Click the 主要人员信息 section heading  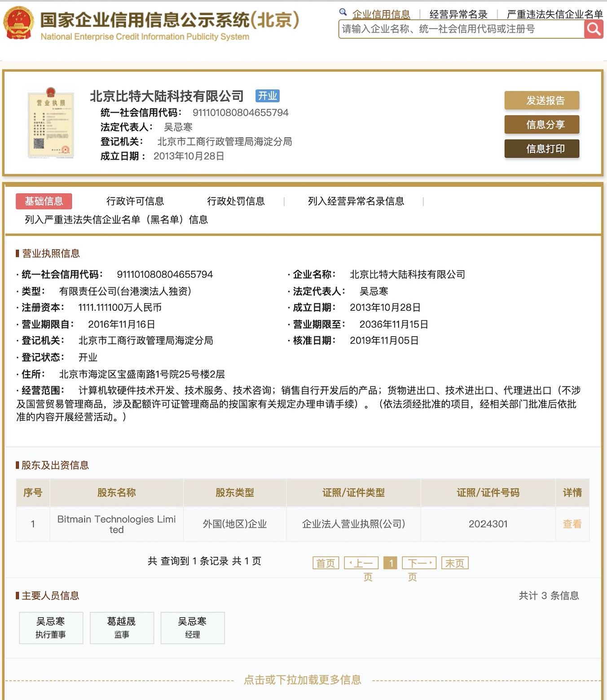pyautogui.click(x=51, y=596)
